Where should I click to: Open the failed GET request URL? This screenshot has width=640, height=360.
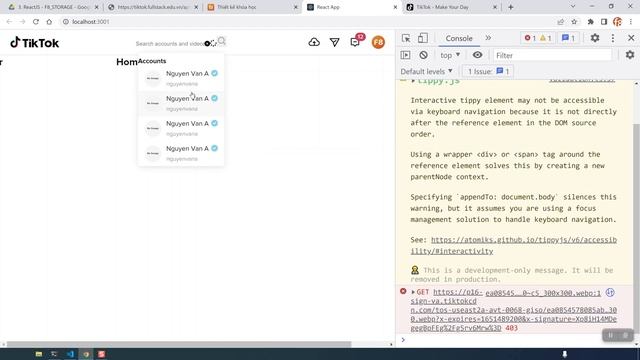point(513,310)
